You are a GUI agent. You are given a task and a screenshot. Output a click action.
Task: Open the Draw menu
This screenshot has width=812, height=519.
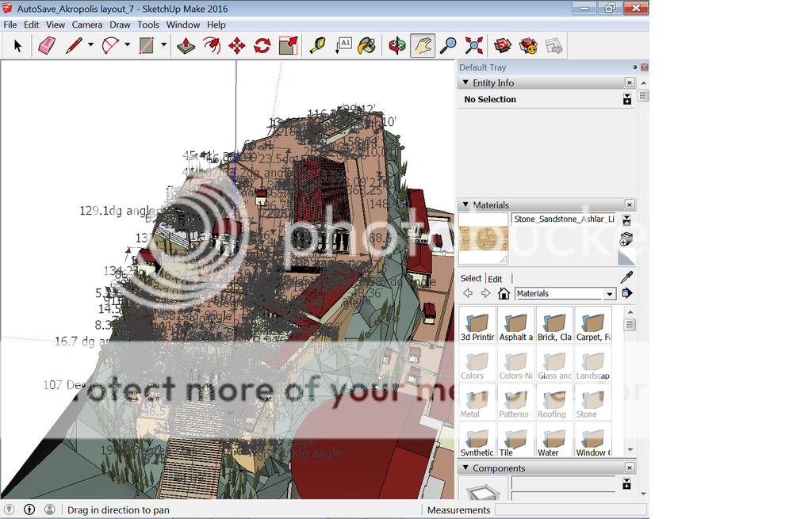tap(121, 25)
